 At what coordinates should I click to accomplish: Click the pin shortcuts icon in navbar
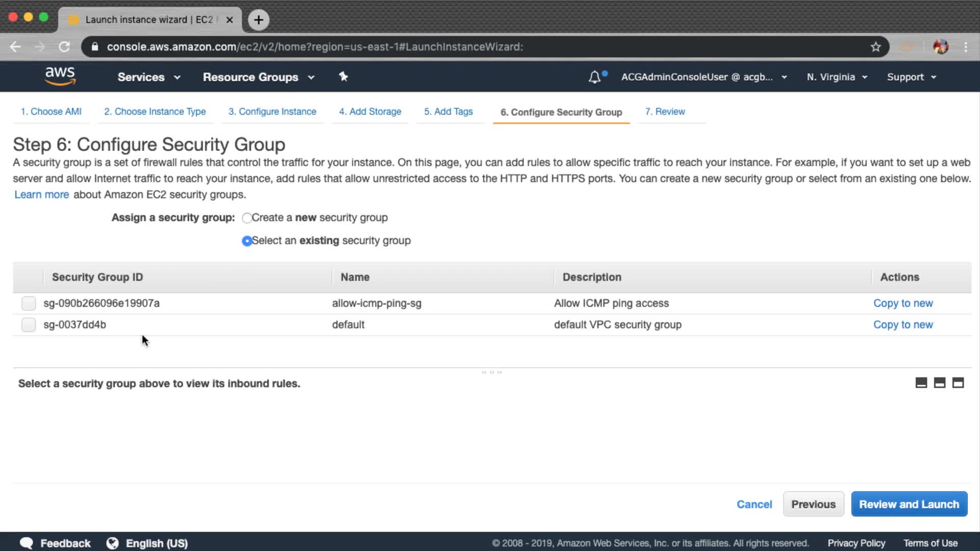344,77
